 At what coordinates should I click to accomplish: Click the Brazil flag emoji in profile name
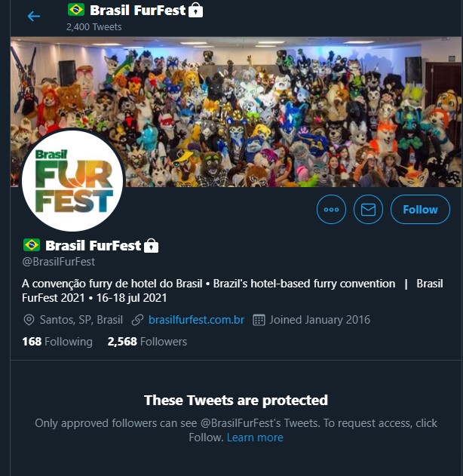pos(32,245)
